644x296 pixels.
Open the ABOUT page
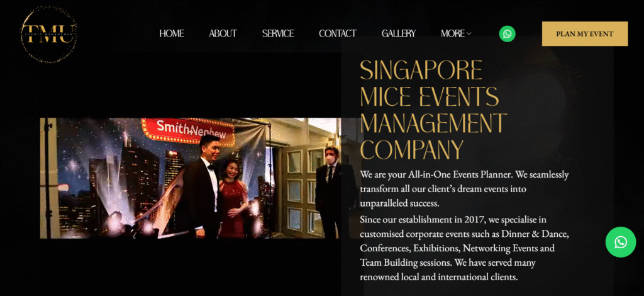pyautogui.click(x=223, y=34)
